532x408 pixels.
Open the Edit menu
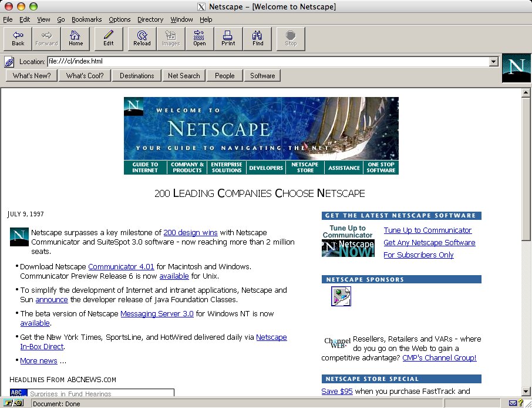point(25,19)
